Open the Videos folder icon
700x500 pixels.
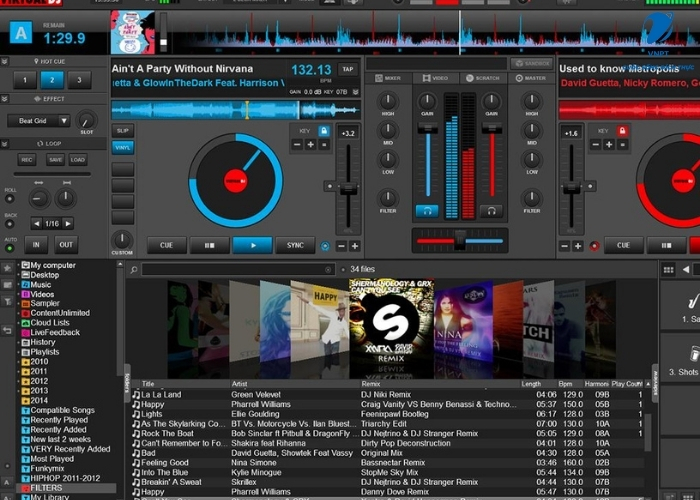click(25, 294)
